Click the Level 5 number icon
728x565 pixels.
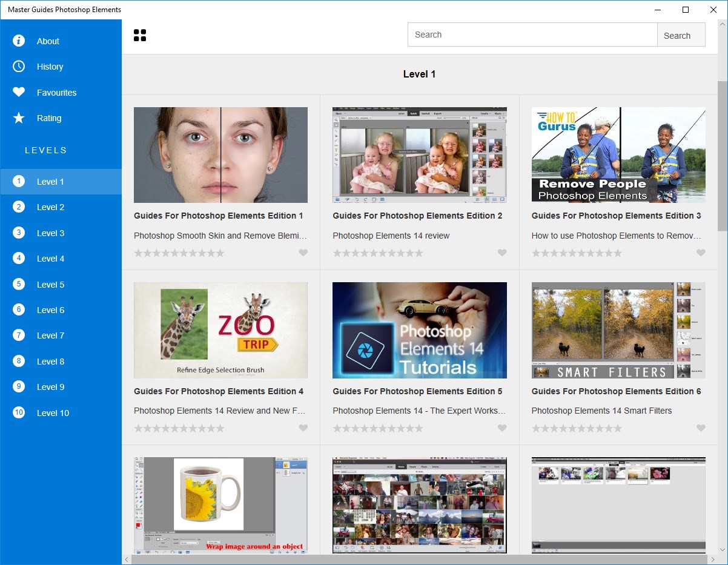point(19,284)
